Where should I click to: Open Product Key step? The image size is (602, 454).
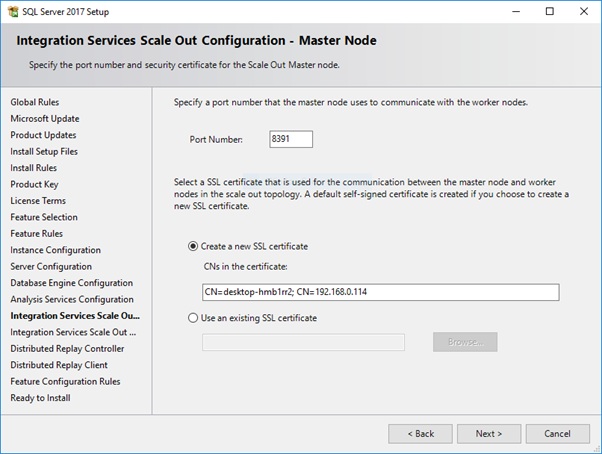click(x=34, y=184)
